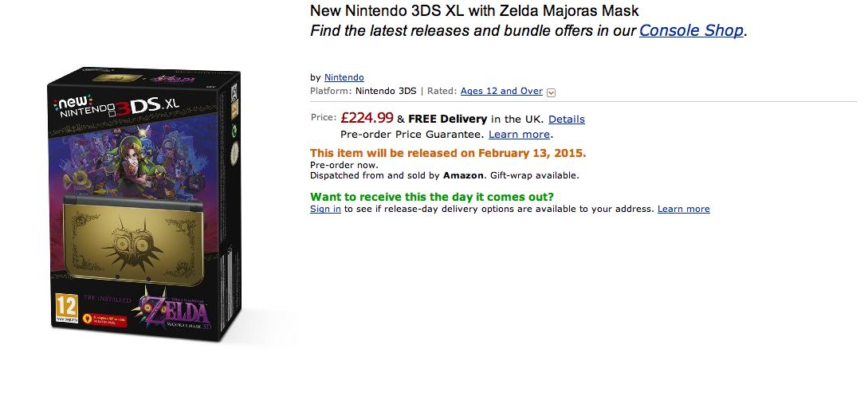
Task: Click the £224.99 price
Action: 367,119
